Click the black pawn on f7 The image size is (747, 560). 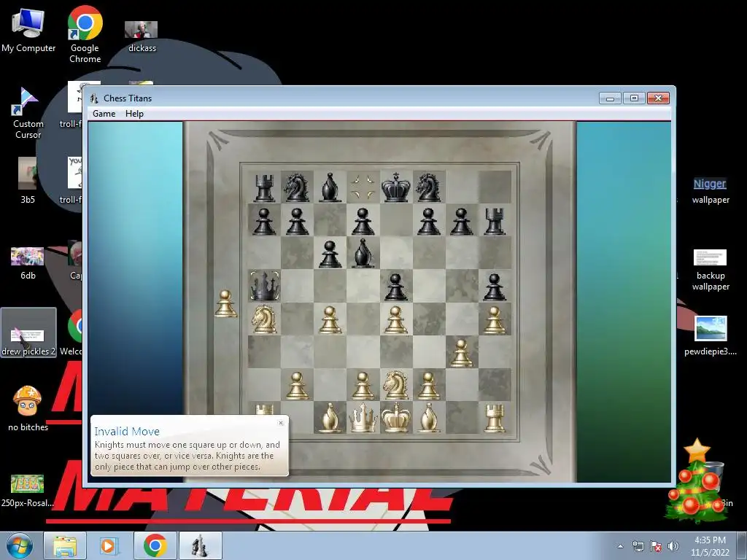(429, 221)
